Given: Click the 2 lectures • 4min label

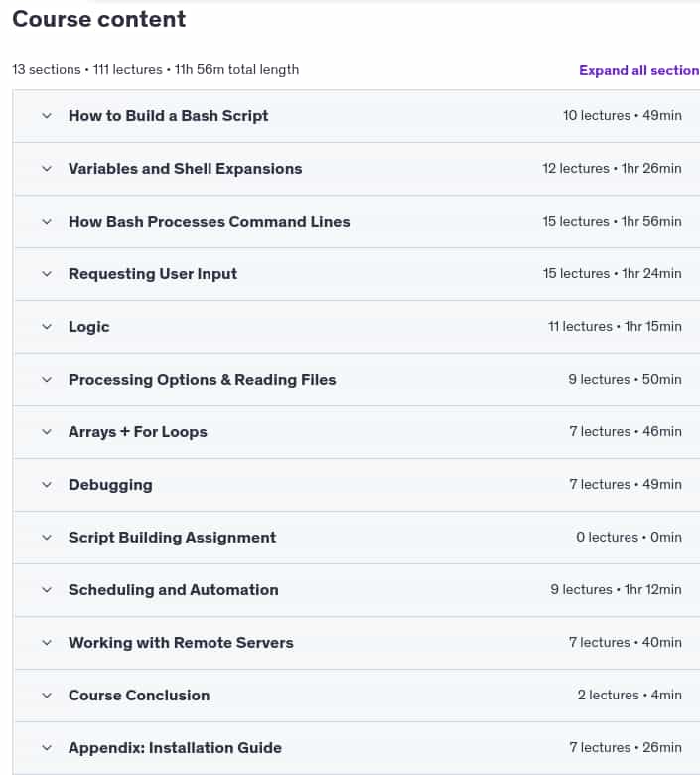Looking at the screenshot, I should tap(630, 695).
